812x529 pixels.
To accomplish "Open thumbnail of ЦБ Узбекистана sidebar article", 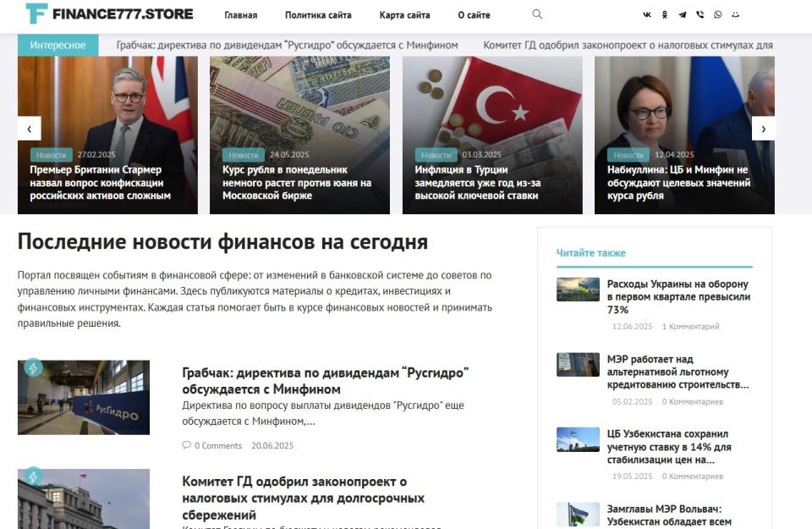I will (578, 439).
